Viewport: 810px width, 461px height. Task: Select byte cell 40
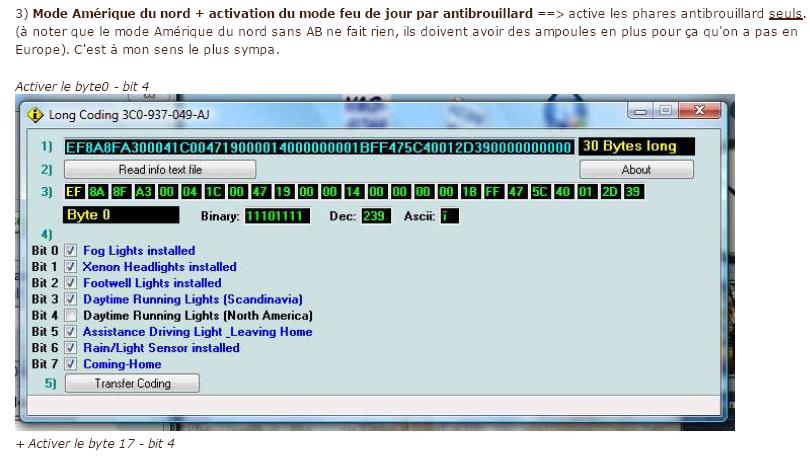point(563,192)
